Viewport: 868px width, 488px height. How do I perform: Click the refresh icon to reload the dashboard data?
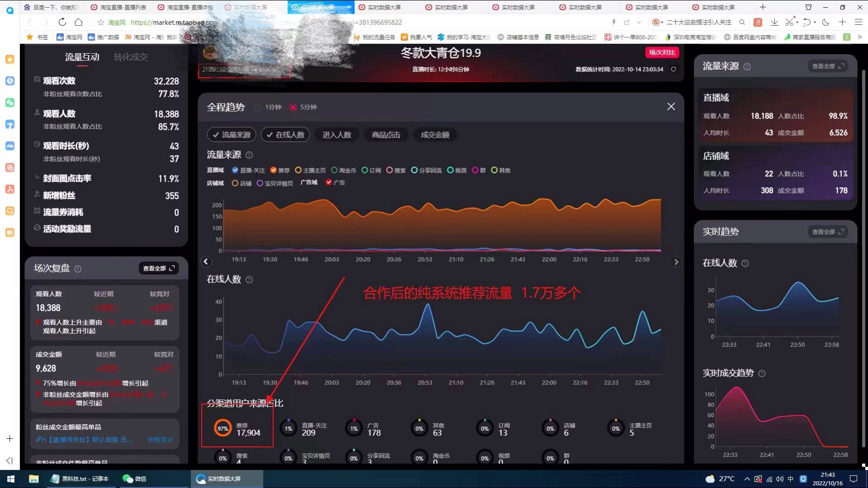point(674,69)
